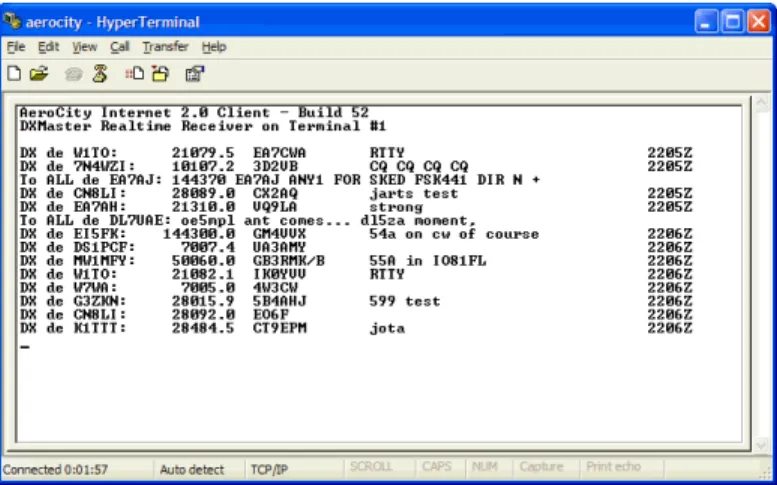
Task: Open the View menu
Action: pyautogui.click(x=85, y=47)
